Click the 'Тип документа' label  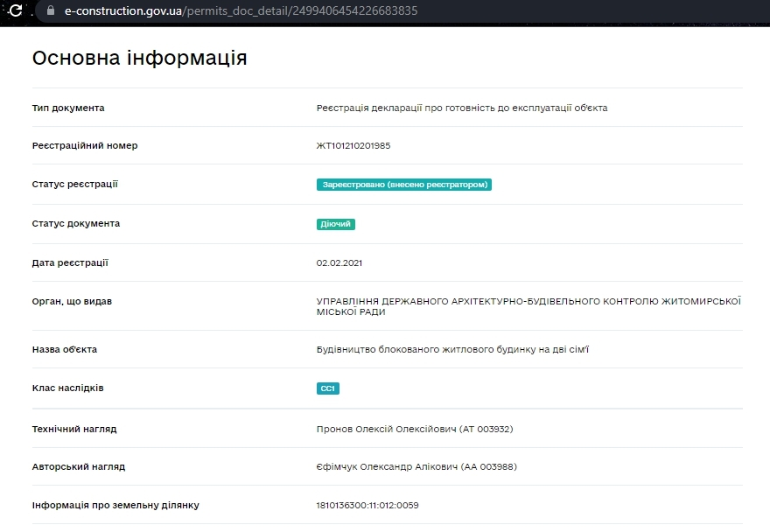(68, 108)
